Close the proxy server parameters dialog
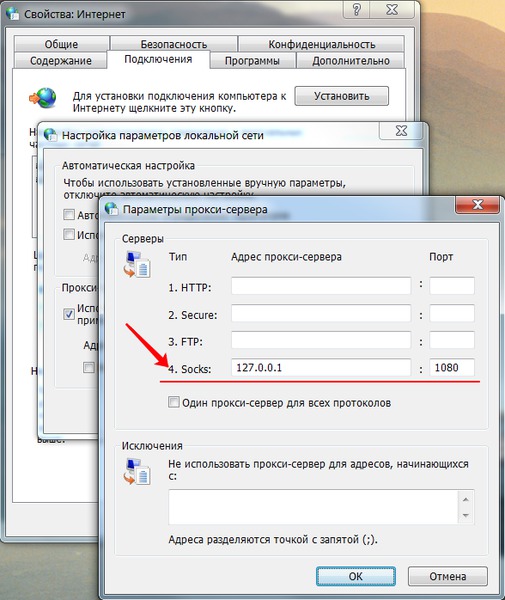 point(477,205)
